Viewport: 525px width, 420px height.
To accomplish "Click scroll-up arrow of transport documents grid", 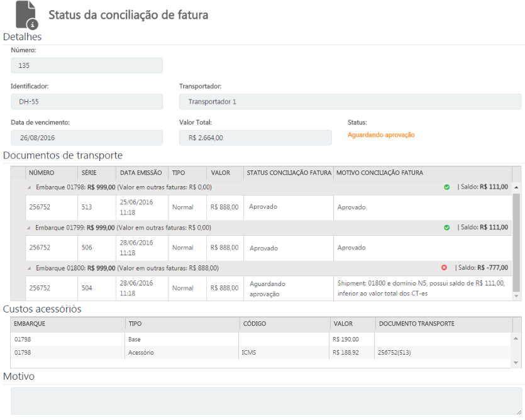I will [x=517, y=187].
